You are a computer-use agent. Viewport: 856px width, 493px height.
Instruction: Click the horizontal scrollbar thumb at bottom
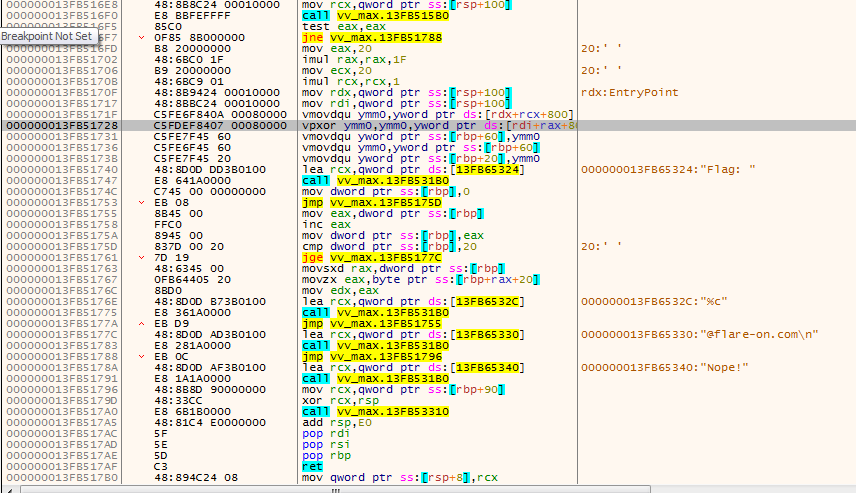(x=336, y=489)
